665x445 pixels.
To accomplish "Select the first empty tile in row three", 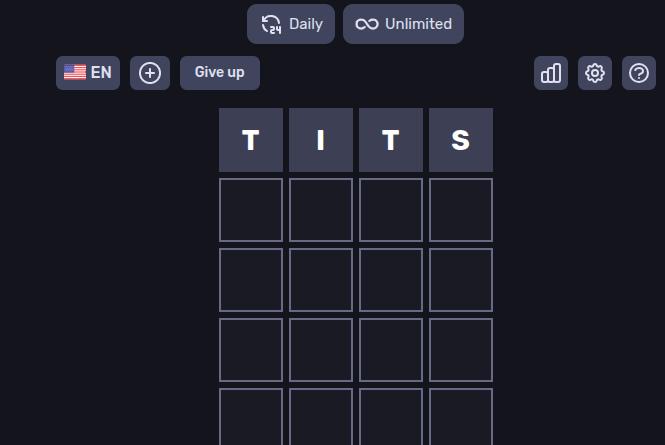I will point(251,280).
